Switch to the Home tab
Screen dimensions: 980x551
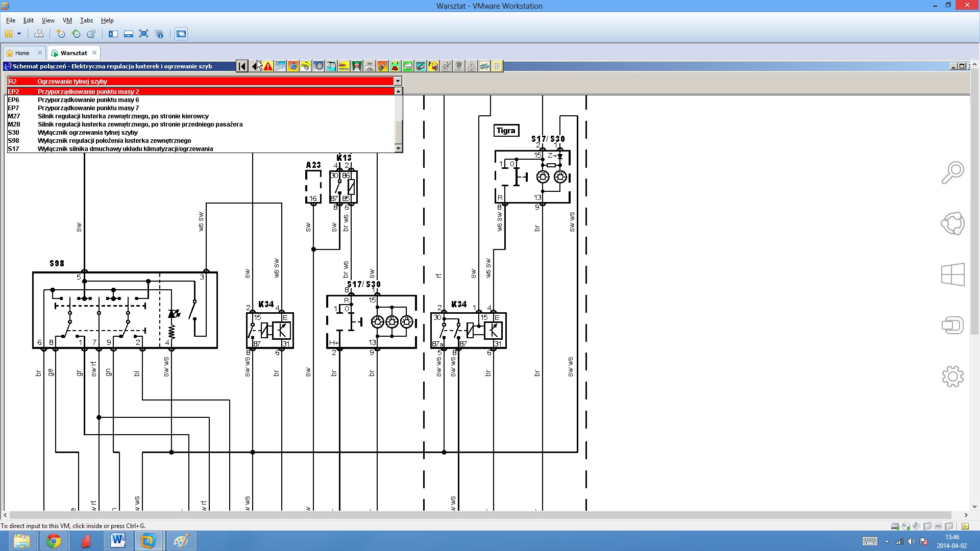pos(22,53)
